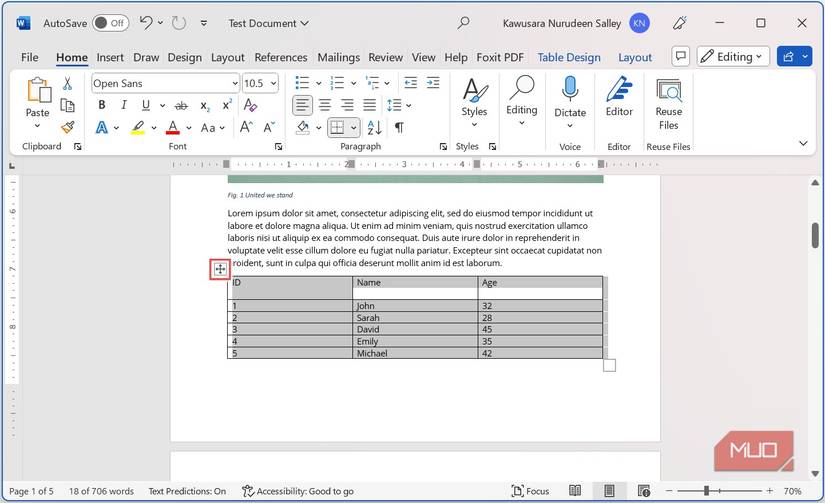Decrease font size with Shrink Font

point(269,127)
